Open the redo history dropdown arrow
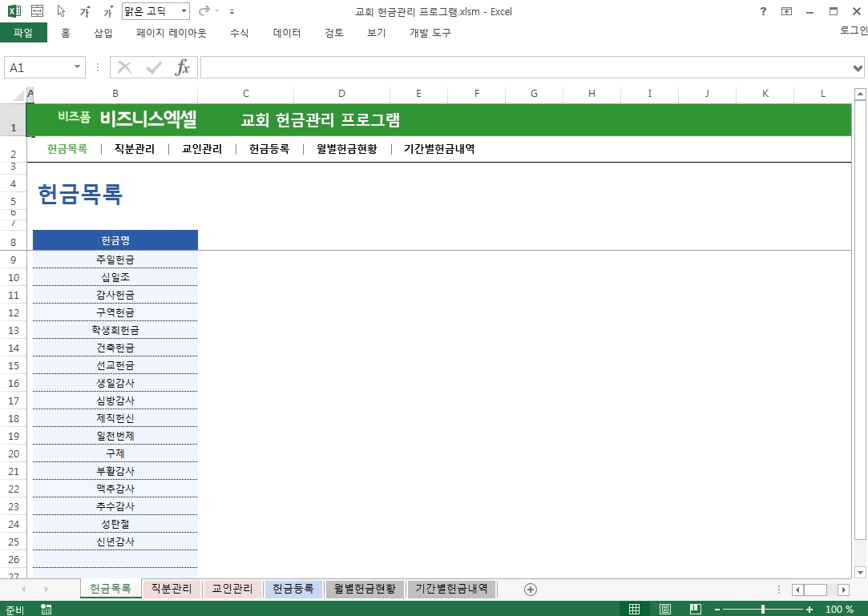Image resolution: width=868 pixels, height=616 pixels. coord(217,11)
